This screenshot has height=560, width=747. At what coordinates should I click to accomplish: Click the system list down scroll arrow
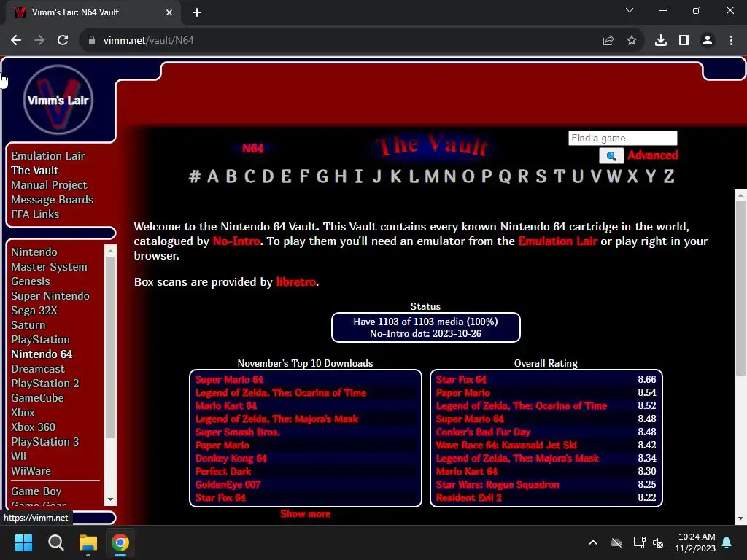coord(111,499)
